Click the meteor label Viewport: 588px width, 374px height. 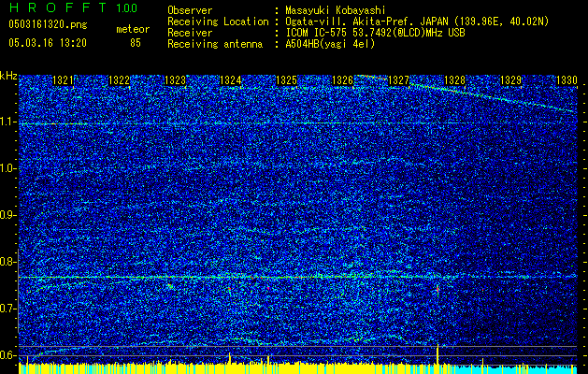[133, 29]
